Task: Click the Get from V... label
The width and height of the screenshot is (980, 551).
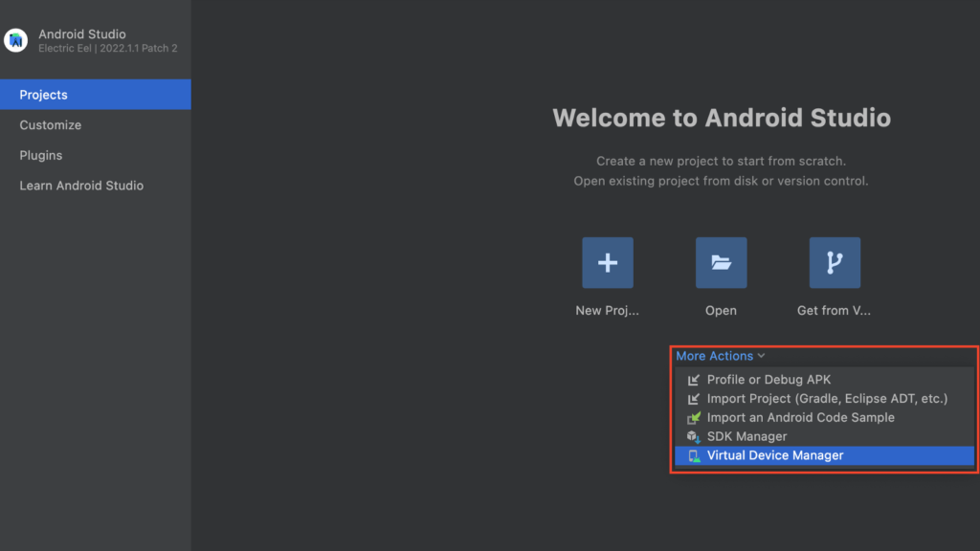Action: tap(834, 311)
